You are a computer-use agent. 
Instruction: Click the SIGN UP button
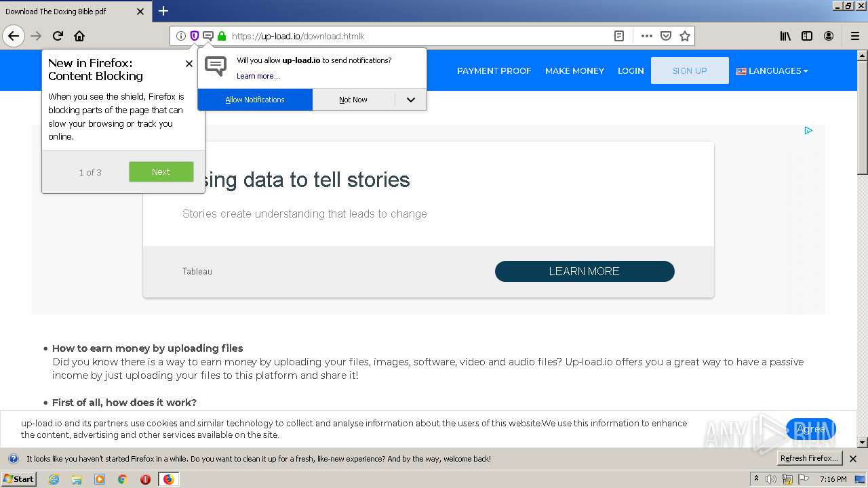click(690, 70)
